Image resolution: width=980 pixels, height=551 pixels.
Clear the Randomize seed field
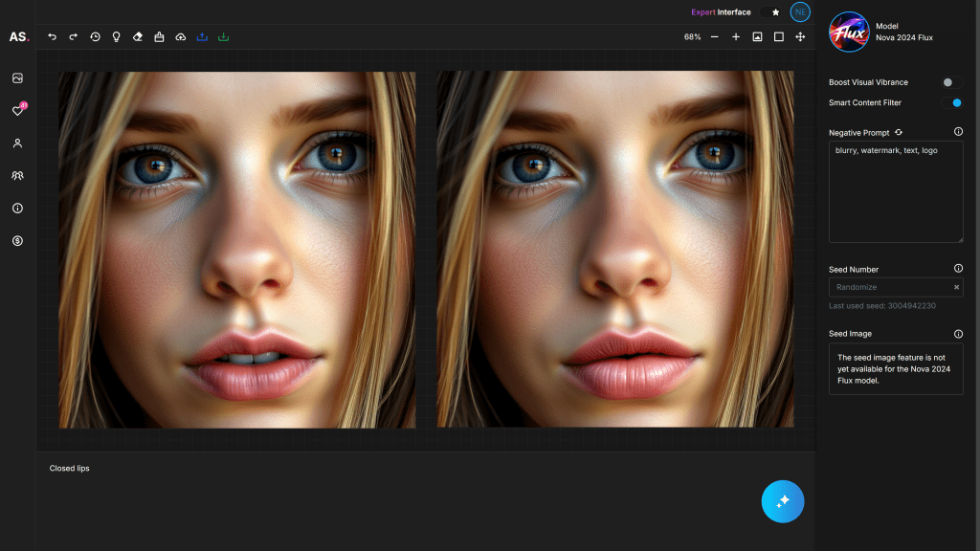[955, 286]
